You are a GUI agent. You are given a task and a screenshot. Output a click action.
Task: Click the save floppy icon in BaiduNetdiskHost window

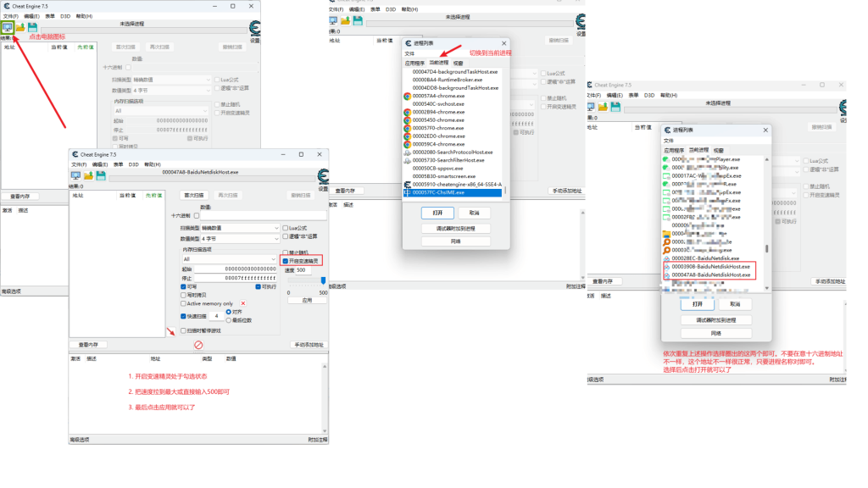pyautogui.click(x=101, y=175)
